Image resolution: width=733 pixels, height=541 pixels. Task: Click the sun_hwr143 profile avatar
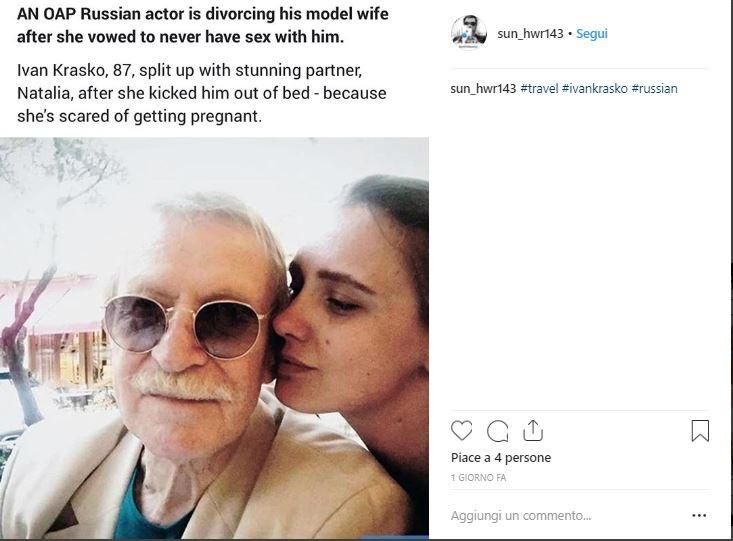pos(468,33)
